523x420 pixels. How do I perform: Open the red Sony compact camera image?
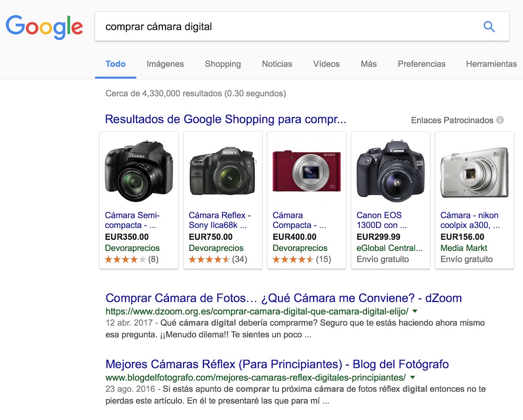307,171
